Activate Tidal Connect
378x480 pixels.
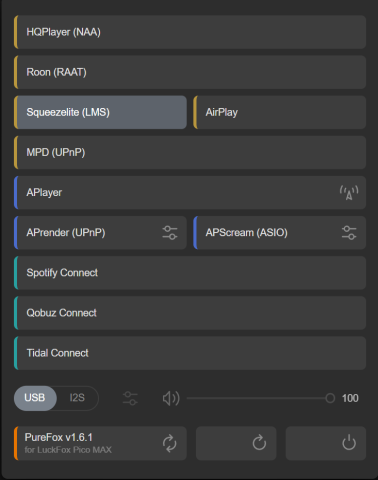tap(190, 353)
